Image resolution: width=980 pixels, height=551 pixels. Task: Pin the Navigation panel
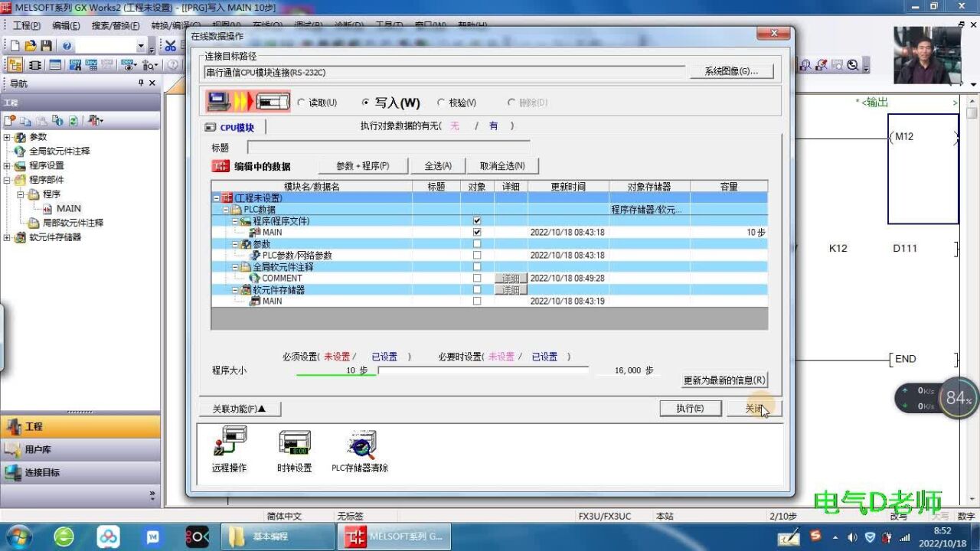pyautogui.click(x=141, y=83)
